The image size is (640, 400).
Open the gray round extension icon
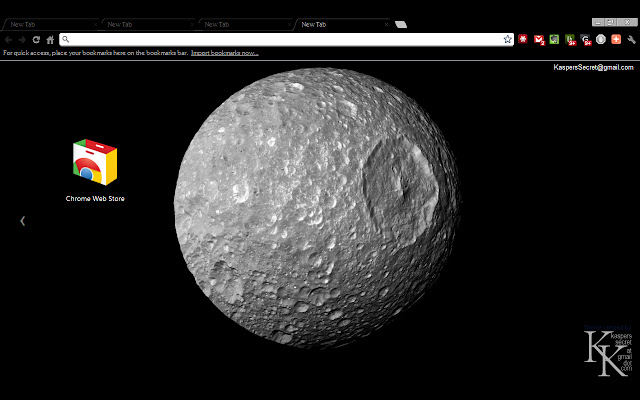pyautogui.click(x=600, y=39)
